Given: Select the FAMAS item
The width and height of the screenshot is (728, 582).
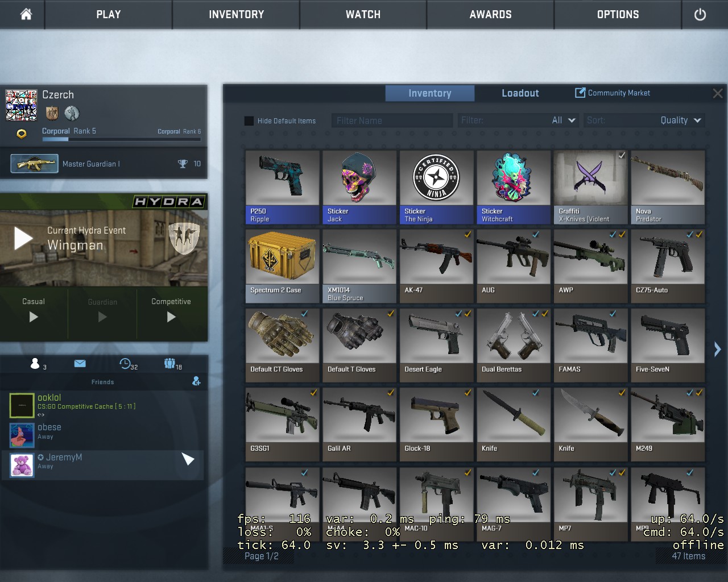Looking at the screenshot, I should (x=591, y=345).
